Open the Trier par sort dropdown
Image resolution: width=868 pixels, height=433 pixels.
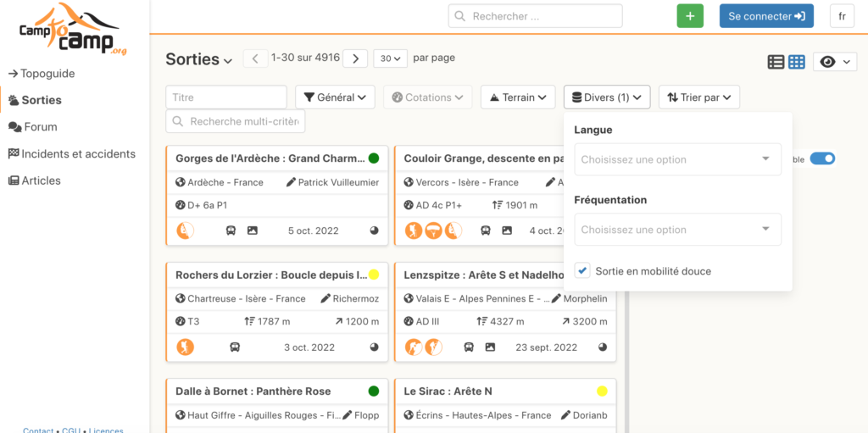(x=699, y=97)
